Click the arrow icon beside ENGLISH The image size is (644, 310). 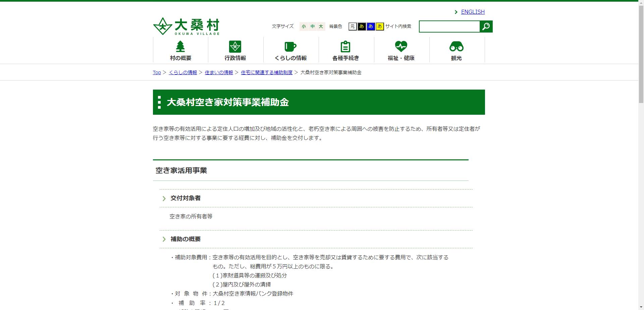(456, 12)
